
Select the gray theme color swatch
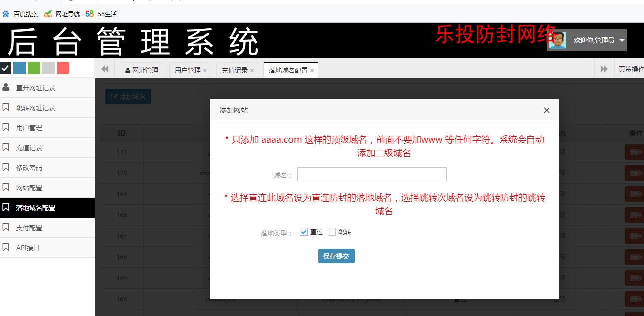coord(48,68)
